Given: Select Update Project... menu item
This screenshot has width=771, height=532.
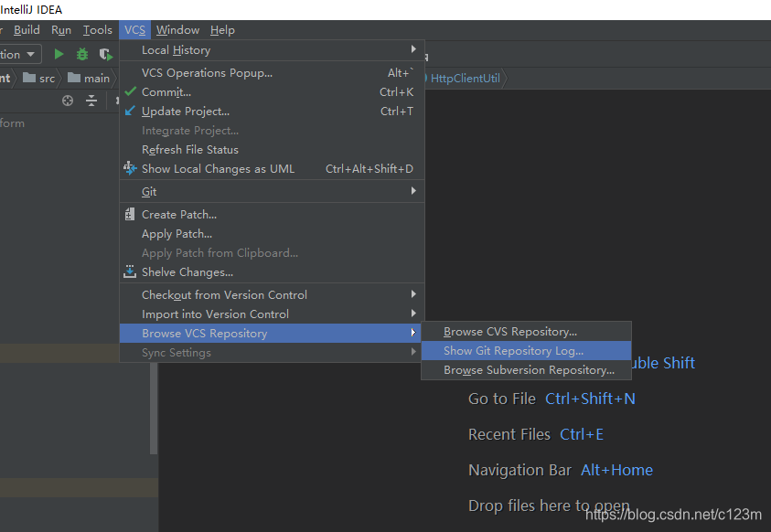Looking at the screenshot, I should pyautogui.click(x=272, y=111).
